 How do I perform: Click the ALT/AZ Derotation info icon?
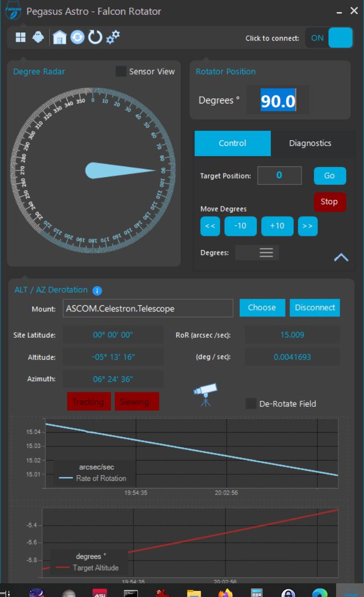(97, 291)
